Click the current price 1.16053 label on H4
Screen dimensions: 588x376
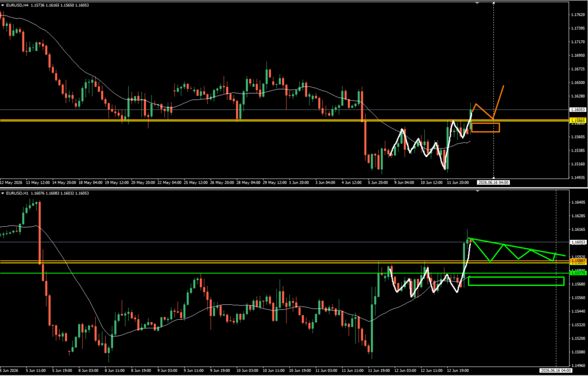point(578,110)
